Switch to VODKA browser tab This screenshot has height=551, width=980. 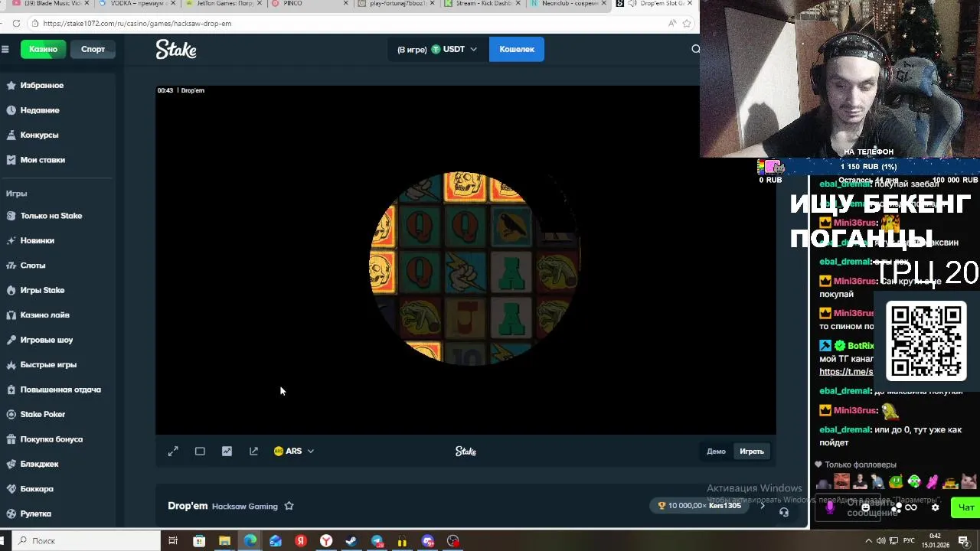pos(137,4)
